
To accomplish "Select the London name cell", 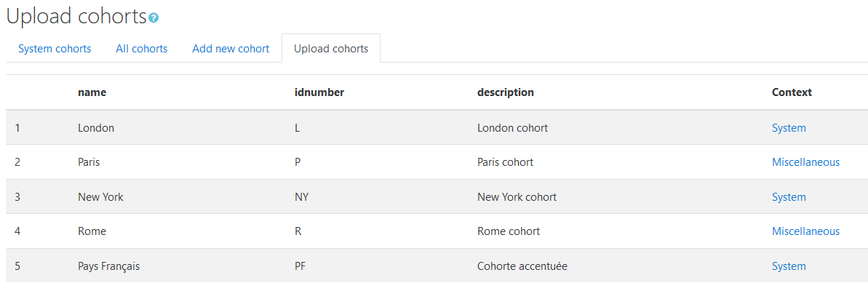I will pos(96,128).
